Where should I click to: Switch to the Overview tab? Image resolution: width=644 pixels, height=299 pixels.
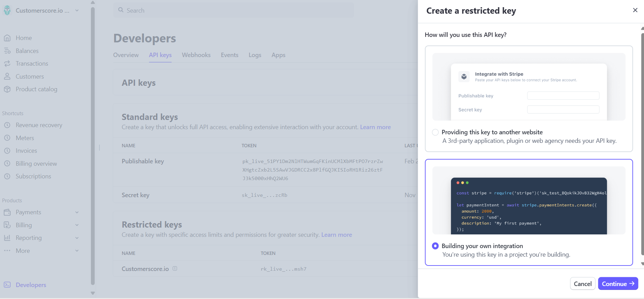click(x=126, y=55)
